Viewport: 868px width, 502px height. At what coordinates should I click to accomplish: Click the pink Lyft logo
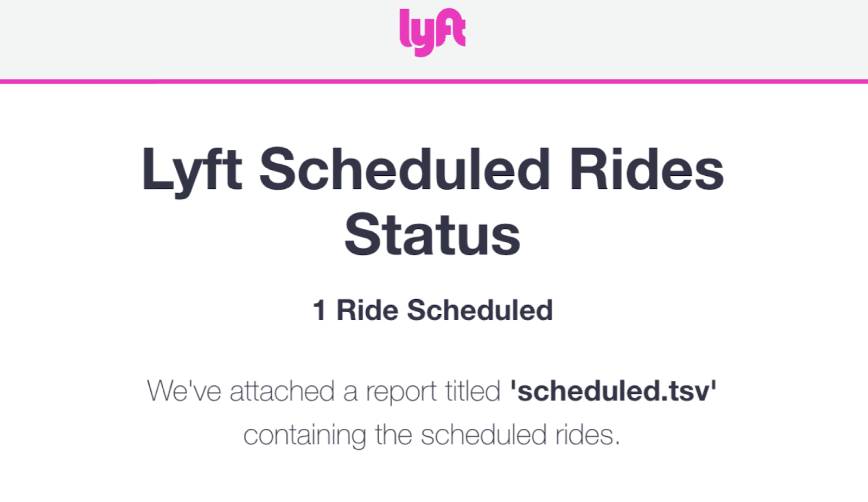pos(432,33)
